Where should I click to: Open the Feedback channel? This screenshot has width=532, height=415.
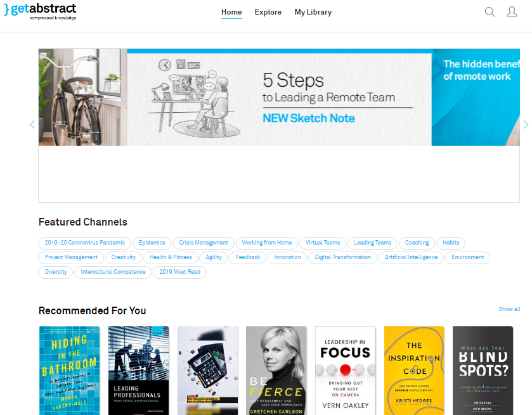[248, 257]
